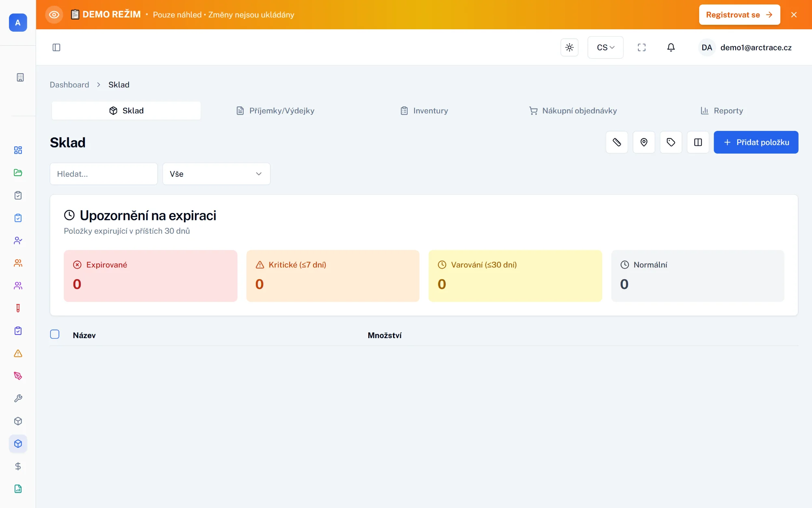Image resolution: width=812 pixels, height=508 pixels.
Task: Open the map pin locations button
Action: pyautogui.click(x=644, y=142)
